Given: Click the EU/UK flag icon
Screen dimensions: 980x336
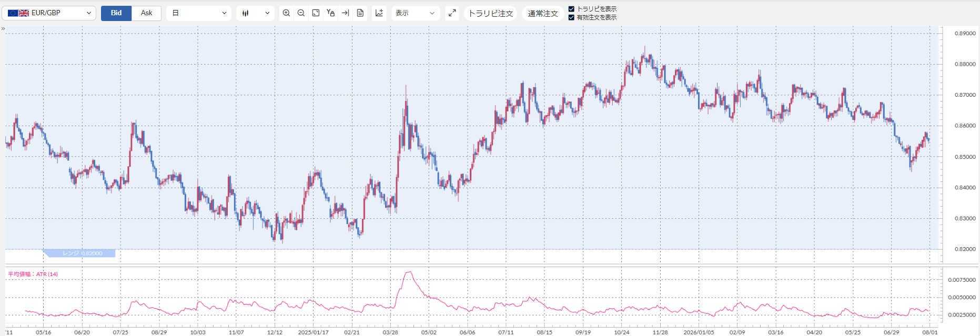Looking at the screenshot, I should pos(18,13).
